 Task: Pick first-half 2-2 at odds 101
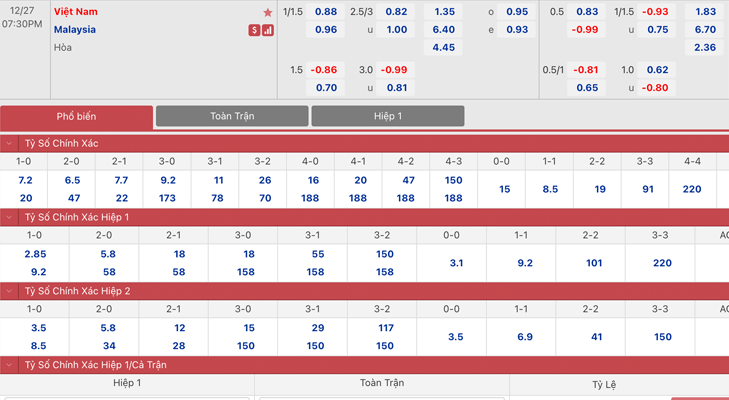[594, 263]
